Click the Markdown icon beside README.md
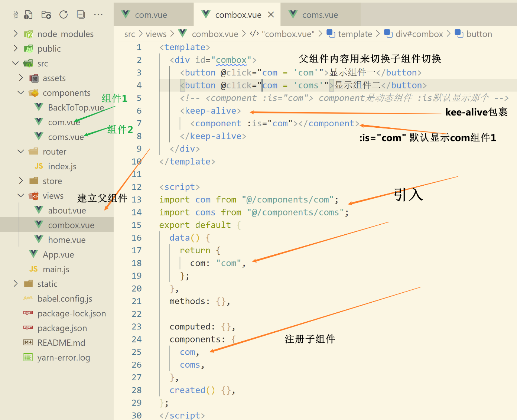Screen dimensions: 517x420 (27, 342)
